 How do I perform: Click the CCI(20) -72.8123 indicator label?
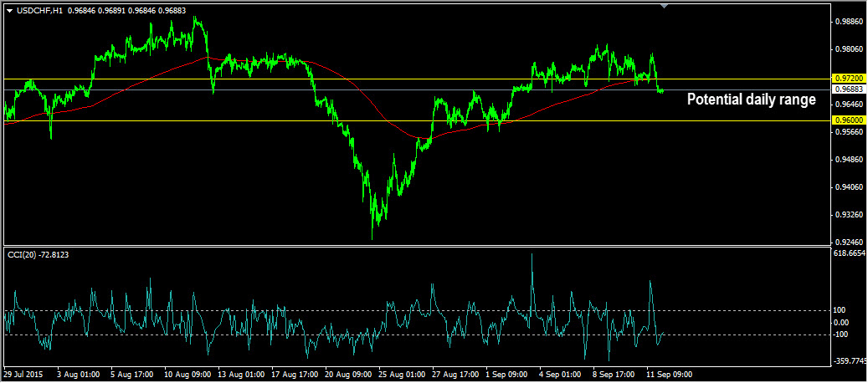pos(38,253)
